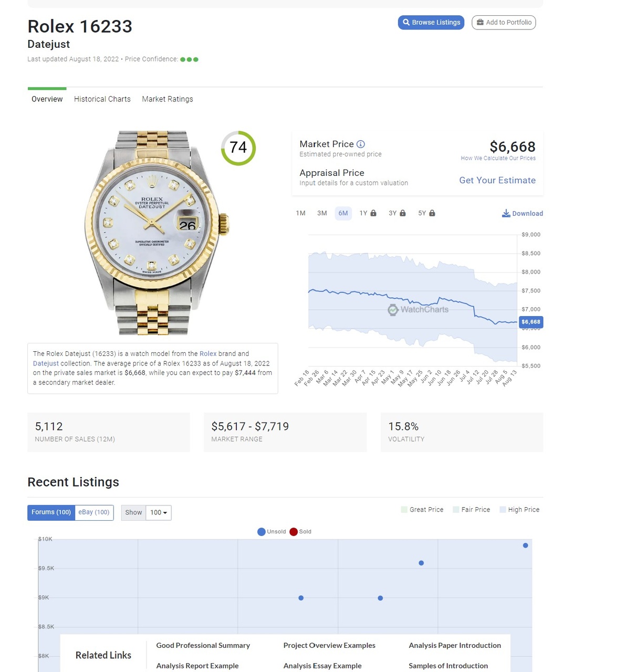Click the circular 74 score badge
This screenshot has width=626, height=672.
[238, 148]
